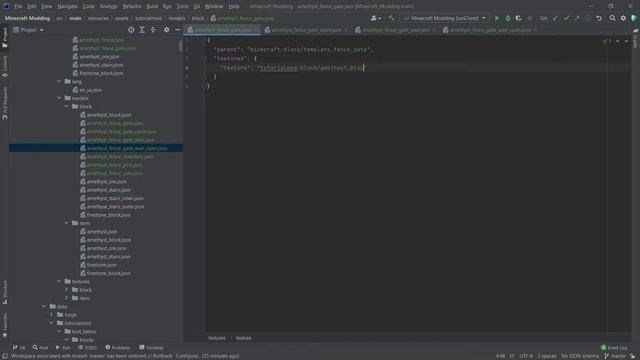Run with Coverage icon in toolbar
The image size is (640, 360).
518,18
